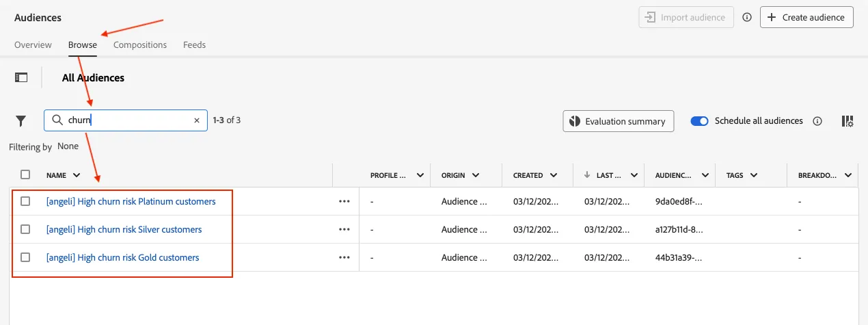Expand the AUDIENCE ID column dropdown

click(704, 175)
